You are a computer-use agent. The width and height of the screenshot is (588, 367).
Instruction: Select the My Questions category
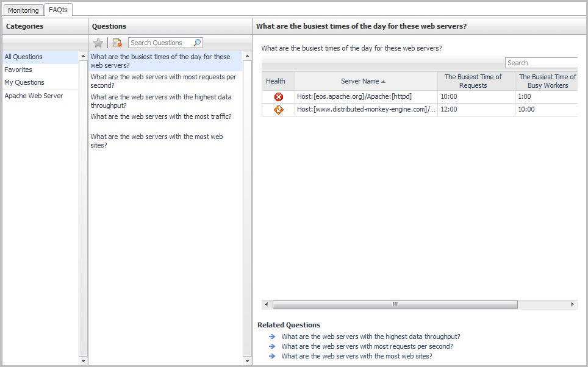pyautogui.click(x=24, y=82)
